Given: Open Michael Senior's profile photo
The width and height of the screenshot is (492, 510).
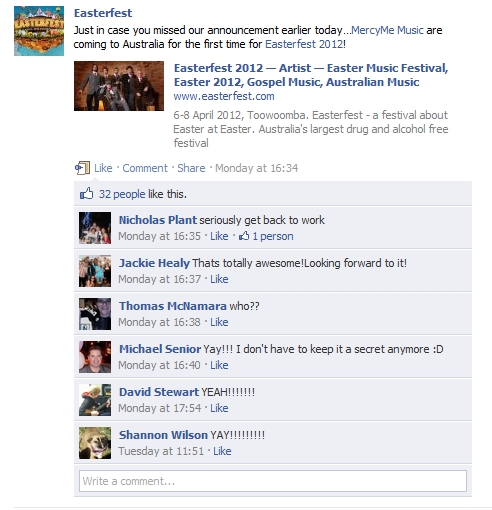Looking at the screenshot, I should [95, 357].
